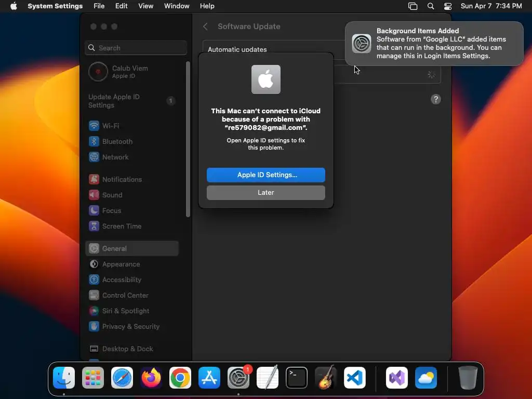Click Background Items Added notification

(434, 44)
